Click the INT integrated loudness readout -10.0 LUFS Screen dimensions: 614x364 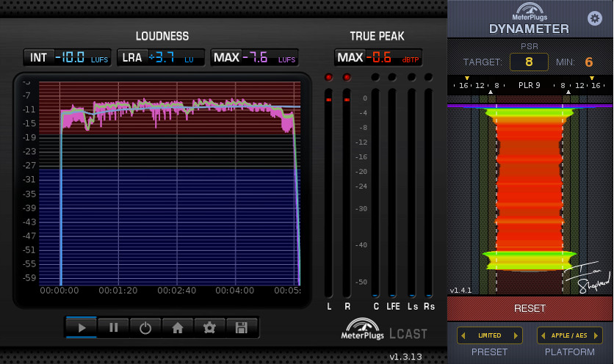coord(68,57)
